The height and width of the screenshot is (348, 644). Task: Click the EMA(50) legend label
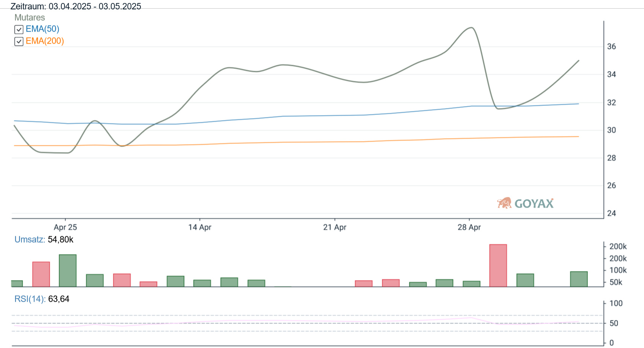click(42, 29)
